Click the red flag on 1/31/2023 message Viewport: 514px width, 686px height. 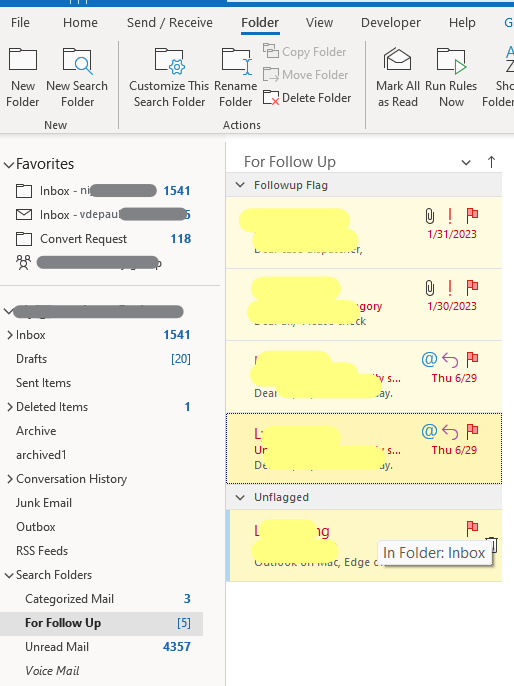(472, 215)
